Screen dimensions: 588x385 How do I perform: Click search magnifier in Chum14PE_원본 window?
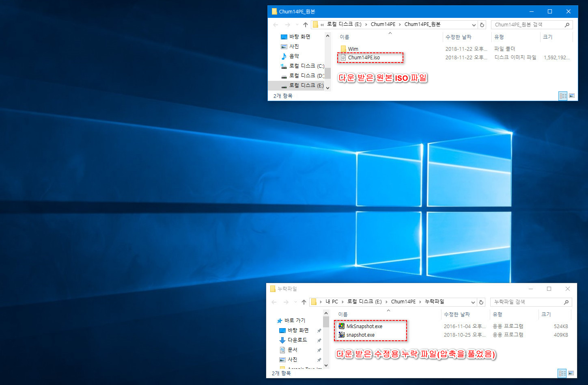(x=567, y=25)
